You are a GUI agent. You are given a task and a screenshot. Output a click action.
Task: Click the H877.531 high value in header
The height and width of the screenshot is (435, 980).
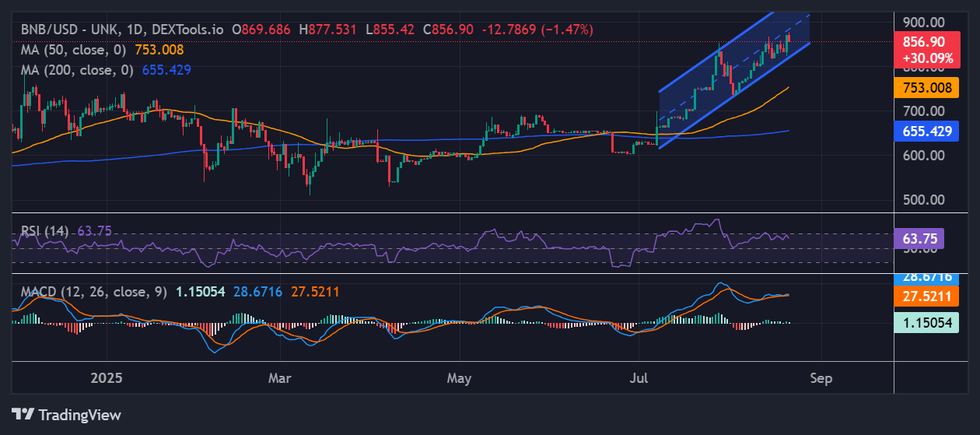[328, 30]
